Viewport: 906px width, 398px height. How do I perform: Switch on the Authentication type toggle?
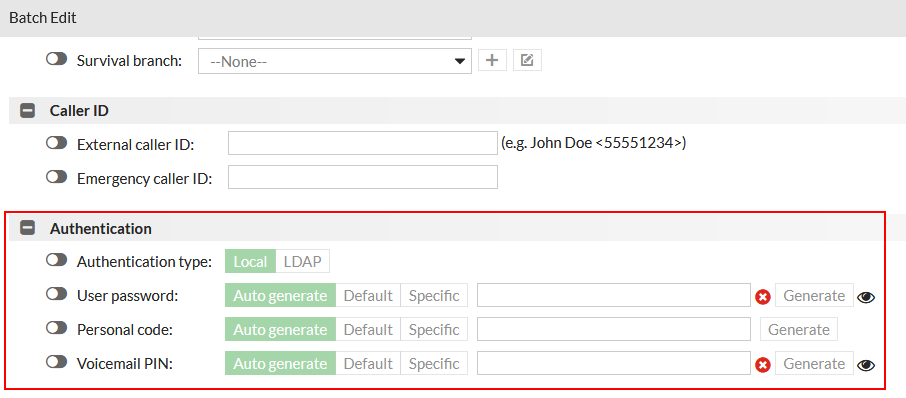click(x=57, y=261)
